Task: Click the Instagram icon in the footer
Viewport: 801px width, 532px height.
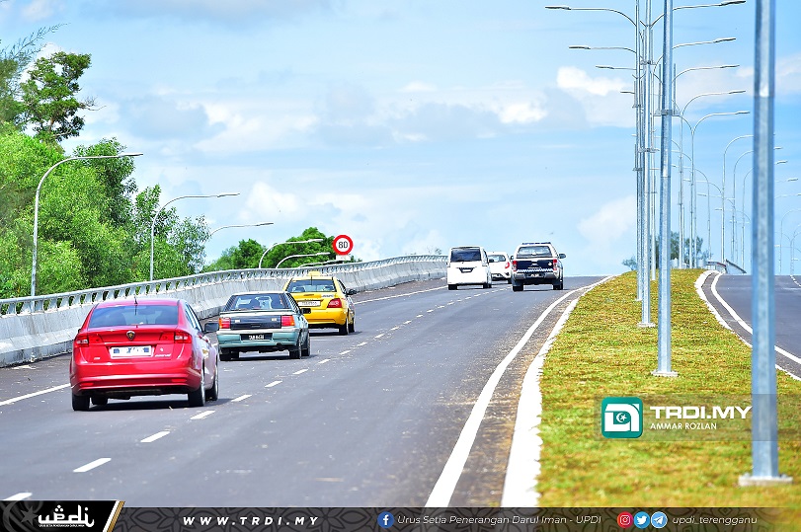Action: [x=624, y=519]
